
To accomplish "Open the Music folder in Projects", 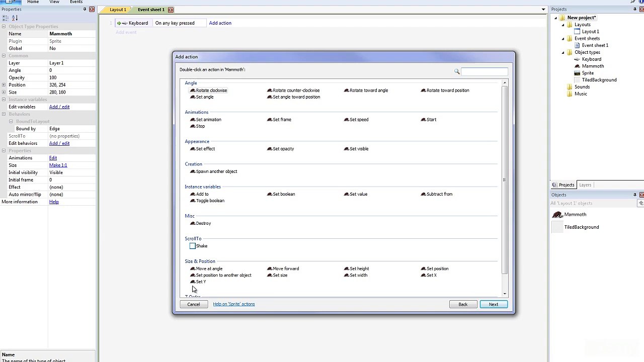I will (581, 94).
